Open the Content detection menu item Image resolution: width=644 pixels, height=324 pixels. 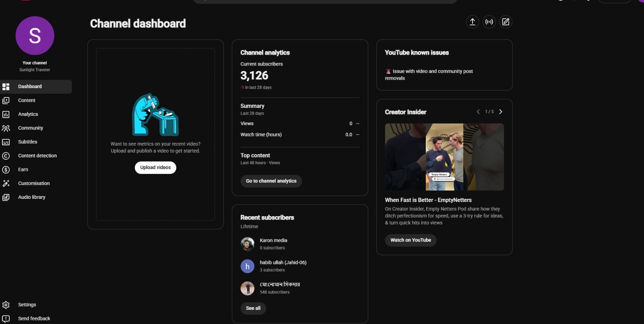click(x=36, y=156)
